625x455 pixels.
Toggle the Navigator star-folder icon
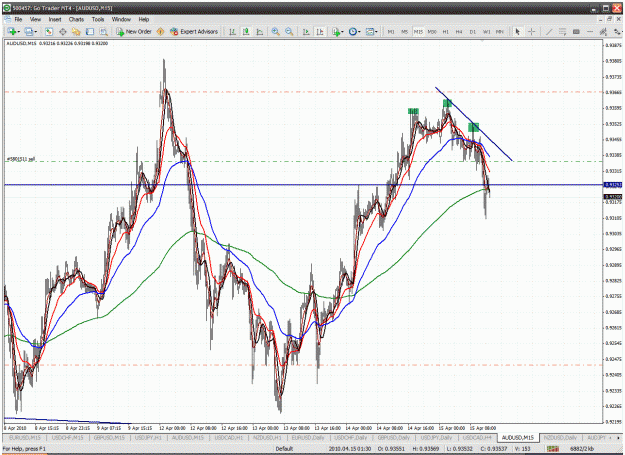tap(76, 31)
